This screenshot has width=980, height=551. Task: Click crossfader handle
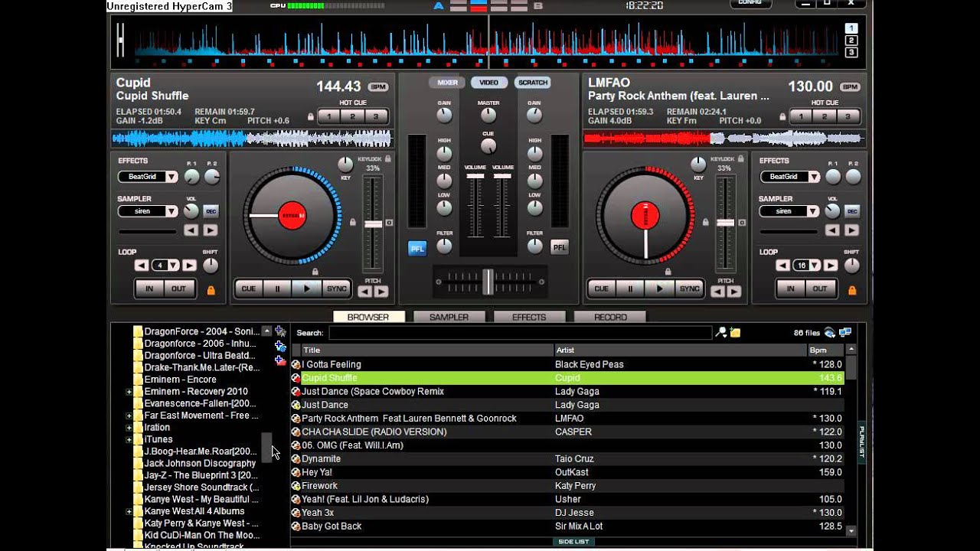coord(488,282)
